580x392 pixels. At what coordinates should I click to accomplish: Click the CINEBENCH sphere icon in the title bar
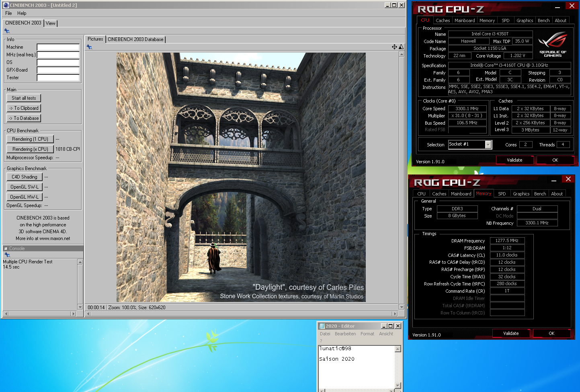pyautogui.click(x=6, y=5)
